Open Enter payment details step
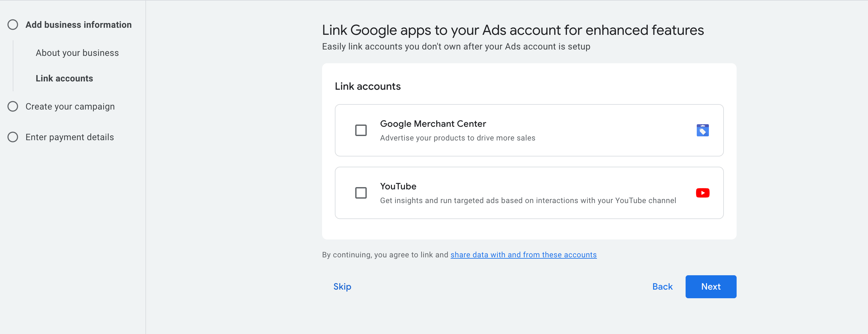868x334 pixels. [70, 137]
